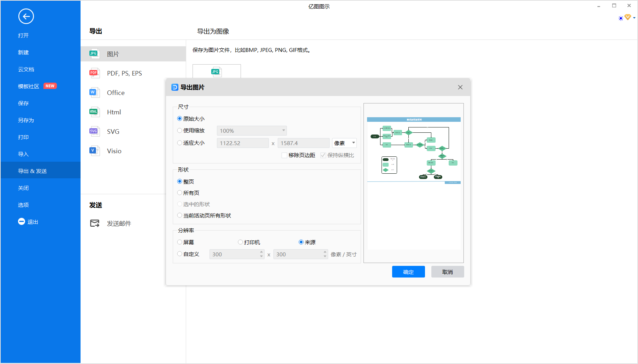The width and height of the screenshot is (638, 364).
Task: Decrease vertical resolution stepper value
Action: pos(325,256)
